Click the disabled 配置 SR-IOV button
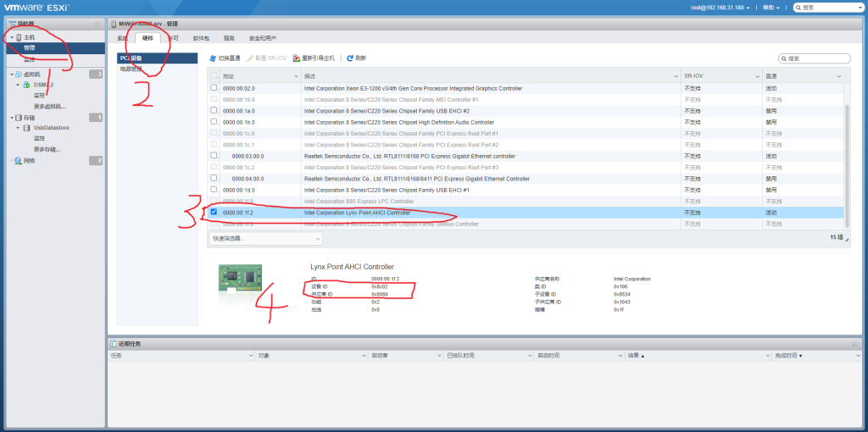The width and height of the screenshot is (868, 432). coord(265,58)
